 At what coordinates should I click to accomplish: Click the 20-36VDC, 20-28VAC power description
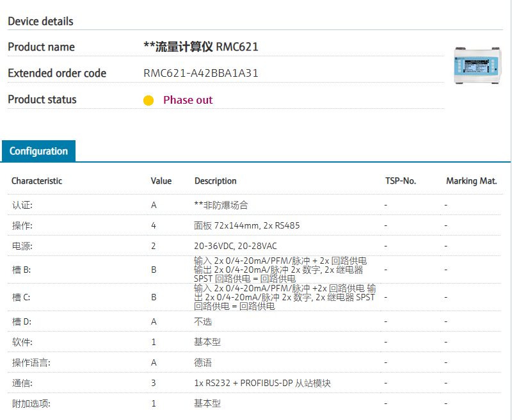236,246
